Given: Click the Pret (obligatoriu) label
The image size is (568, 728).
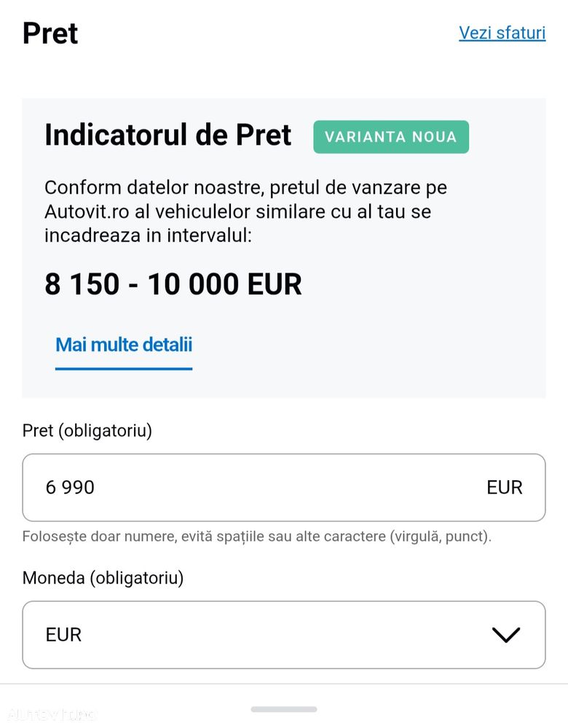Looking at the screenshot, I should (x=87, y=431).
